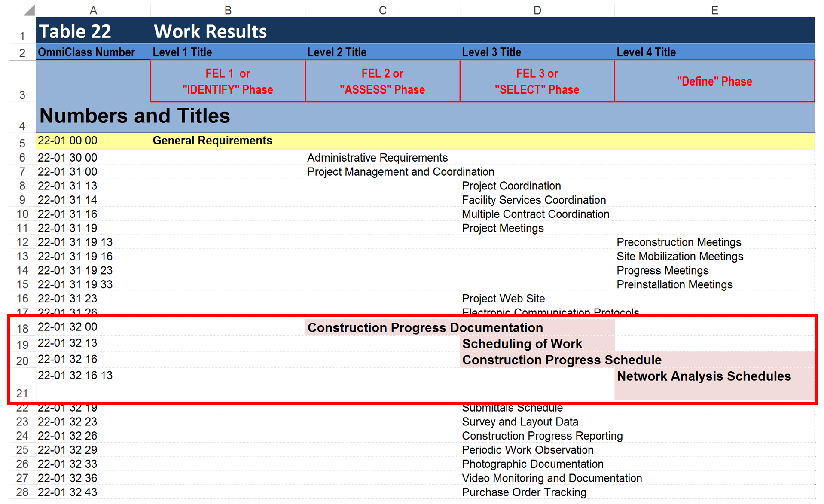Click 'Construction Progress Reporting' cell

[x=542, y=436]
